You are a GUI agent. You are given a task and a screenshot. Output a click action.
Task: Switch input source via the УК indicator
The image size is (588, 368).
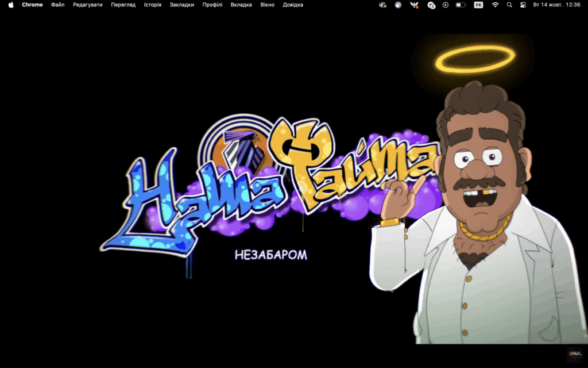click(x=478, y=5)
